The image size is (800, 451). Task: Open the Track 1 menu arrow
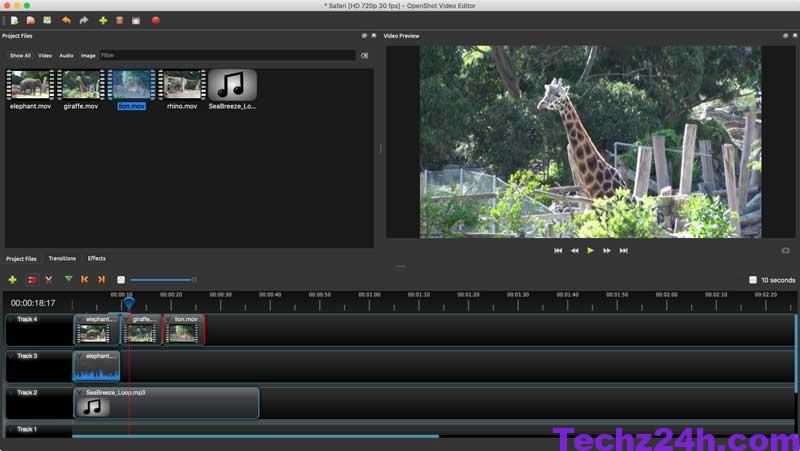tap(12, 430)
